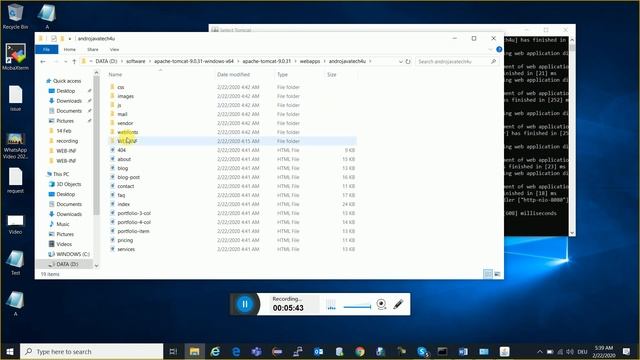Select the blog-post HTML file
The width and height of the screenshot is (640, 360).
click(129, 177)
